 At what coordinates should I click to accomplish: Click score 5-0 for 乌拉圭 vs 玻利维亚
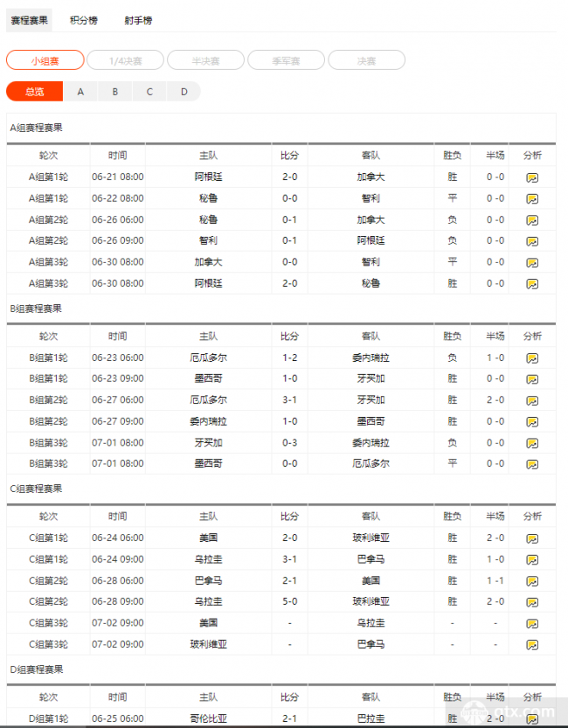pyautogui.click(x=289, y=601)
